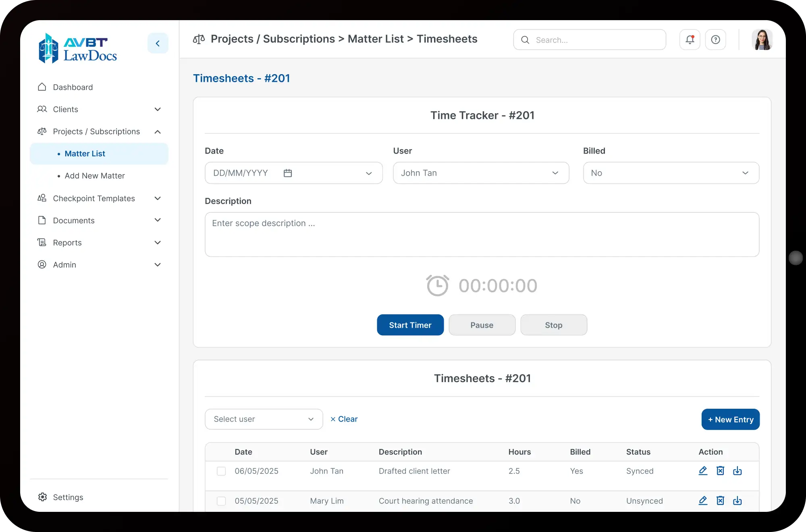The width and height of the screenshot is (806, 532).
Task: Expand the Reports menu
Action: (x=99, y=243)
